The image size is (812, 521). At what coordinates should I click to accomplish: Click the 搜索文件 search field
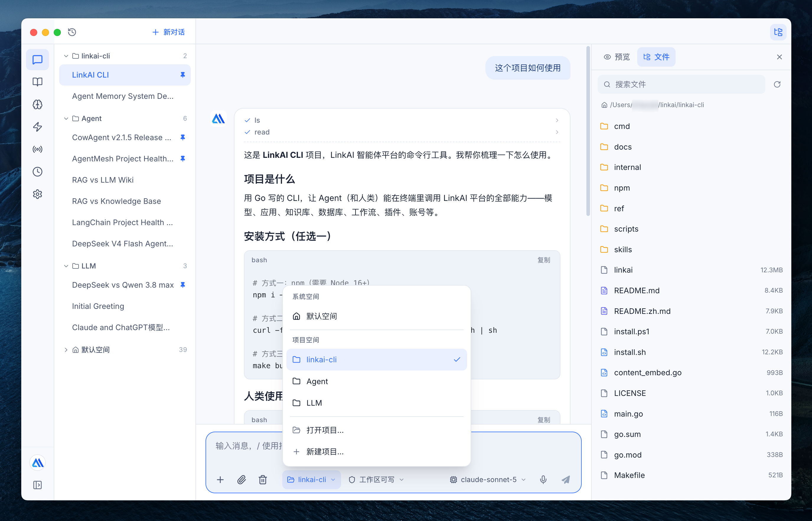[x=681, y=84]
